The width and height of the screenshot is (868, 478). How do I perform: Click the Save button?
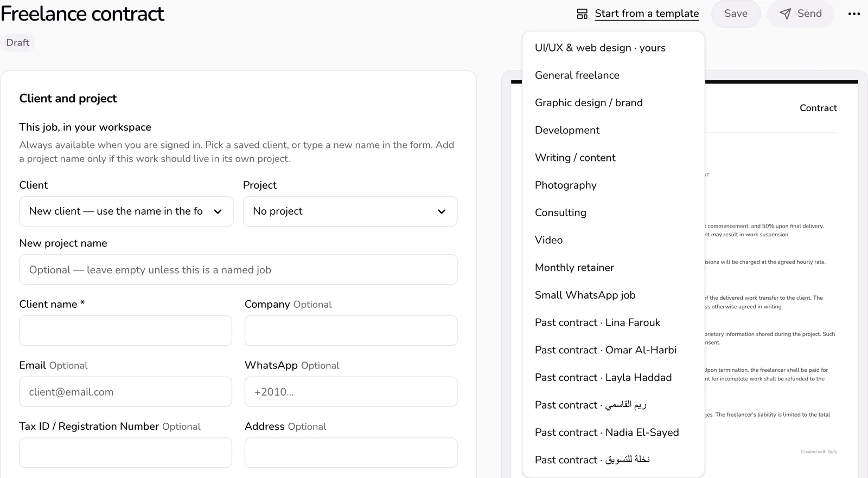(736, 14)
